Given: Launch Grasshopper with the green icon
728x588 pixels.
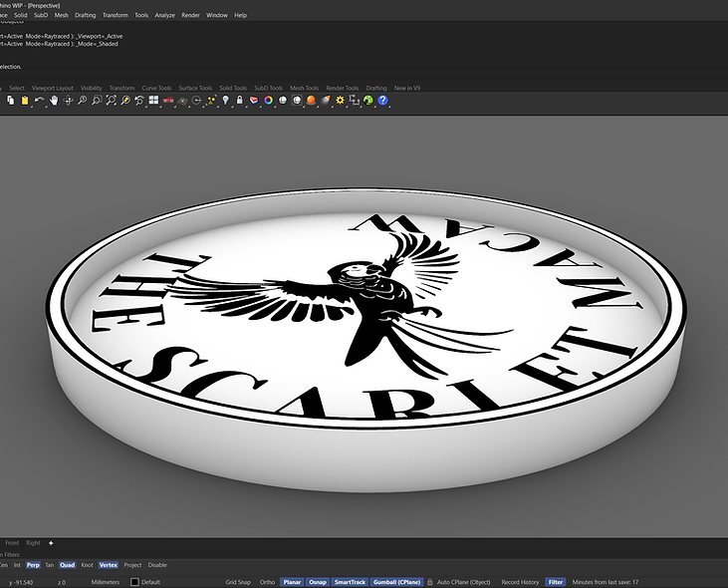Looking at the screenshot, I should click(x=368, y=100).
